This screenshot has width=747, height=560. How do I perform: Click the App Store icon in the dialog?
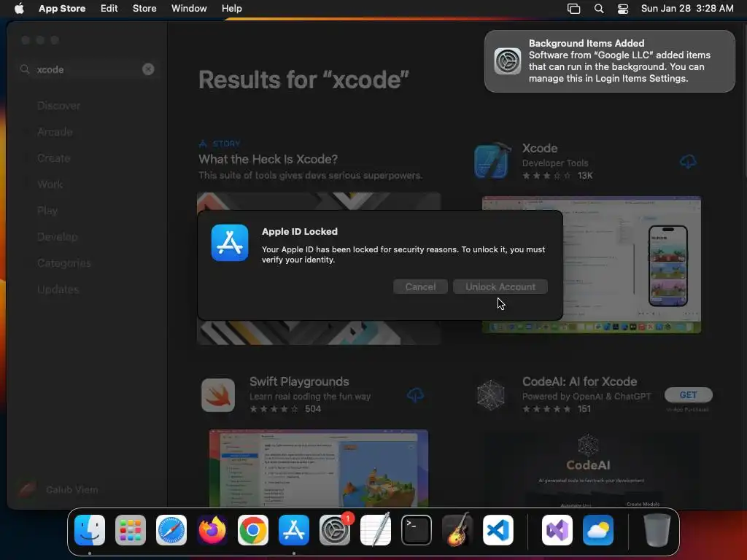[x=230, y=243]
